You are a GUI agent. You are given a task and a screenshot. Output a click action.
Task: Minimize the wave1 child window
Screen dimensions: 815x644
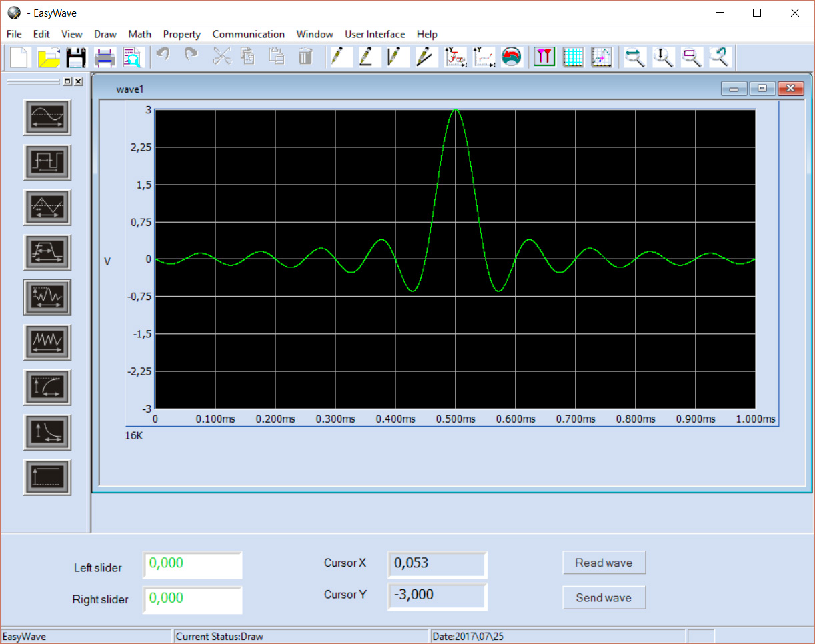click(x=734, y=88)
